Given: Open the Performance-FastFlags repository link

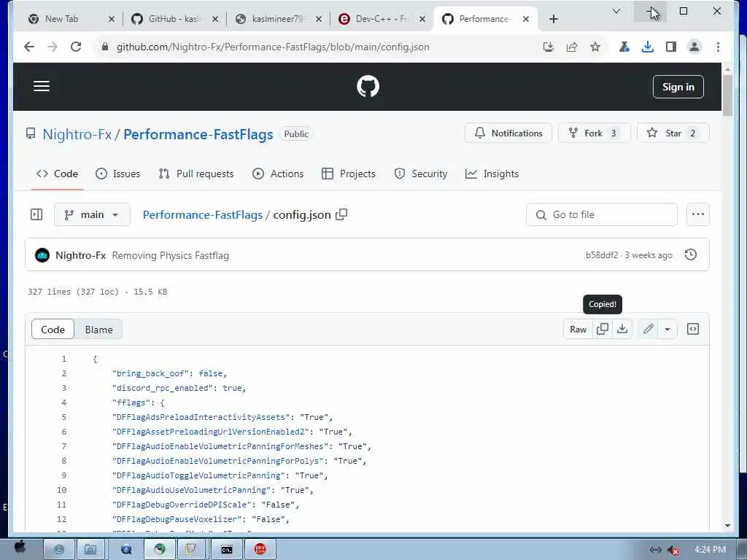Looking at the screenshot, I should (198, 134).
